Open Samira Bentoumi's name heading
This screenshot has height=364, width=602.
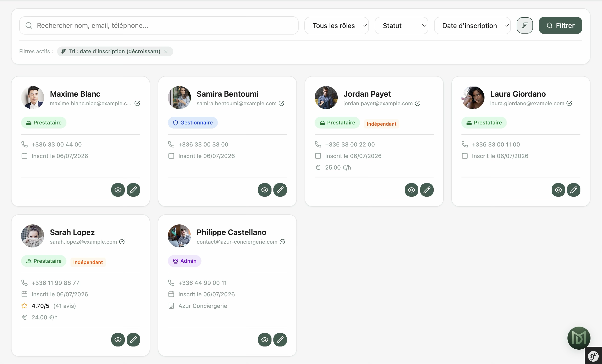coord(227,94)
